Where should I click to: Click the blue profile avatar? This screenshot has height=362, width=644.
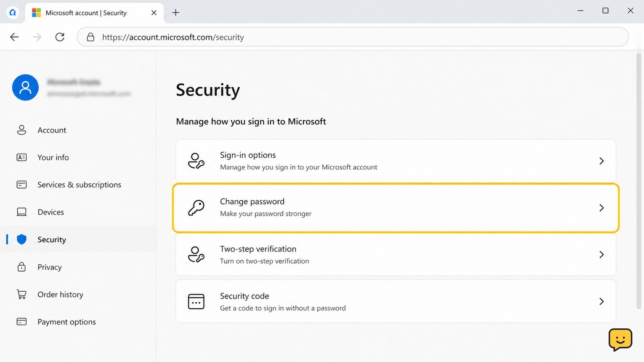click(25, 87)
